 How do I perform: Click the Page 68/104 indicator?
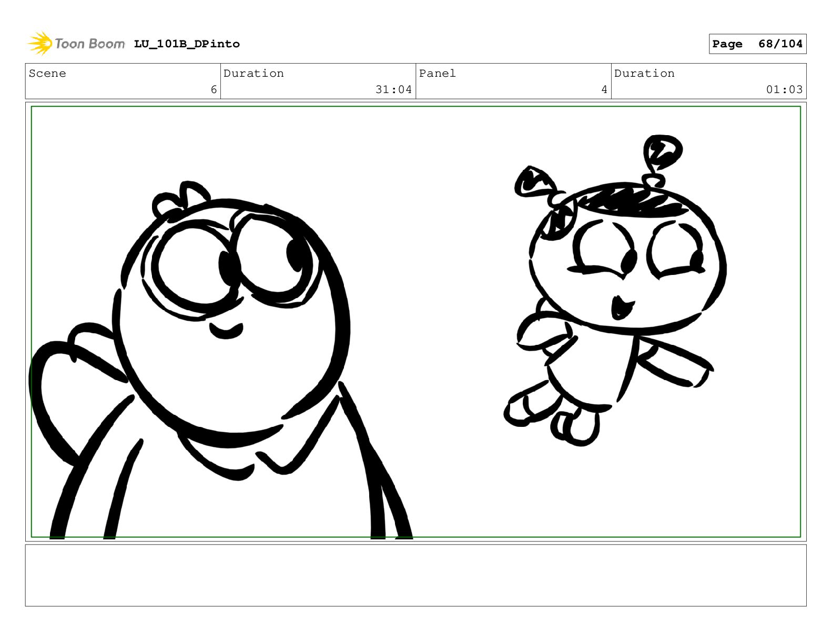click(757, 44)
